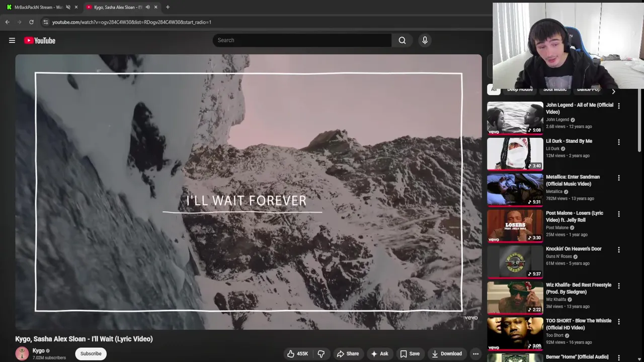Open options menu for John Legend video
This screenshot has width=644, height=362.
tap(619, 106)
